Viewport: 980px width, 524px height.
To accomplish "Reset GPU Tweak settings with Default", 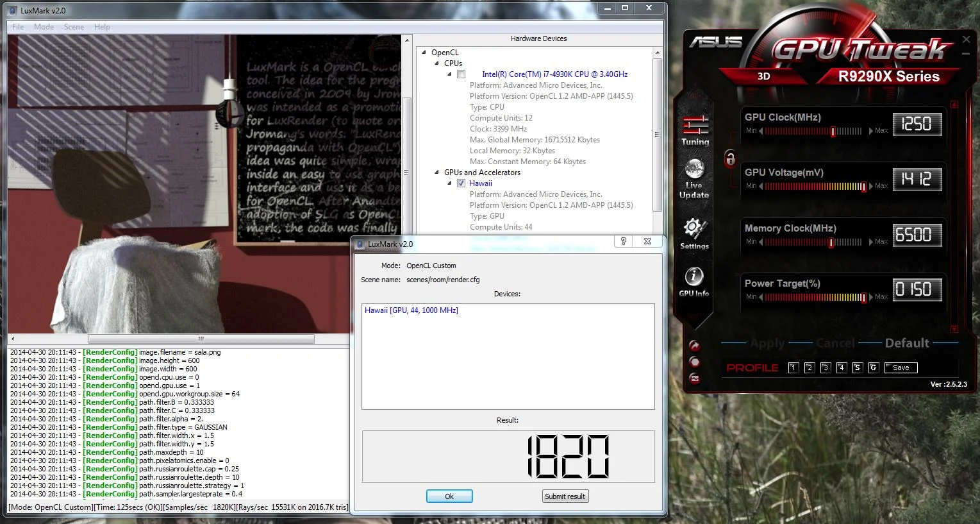I will click(x=907, y=343).
